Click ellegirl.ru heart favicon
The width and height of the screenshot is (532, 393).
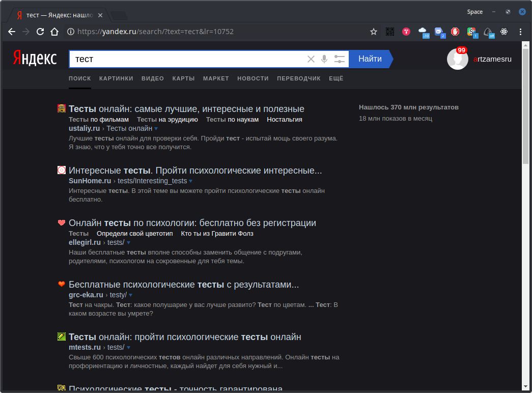click(x=62, y=222)
